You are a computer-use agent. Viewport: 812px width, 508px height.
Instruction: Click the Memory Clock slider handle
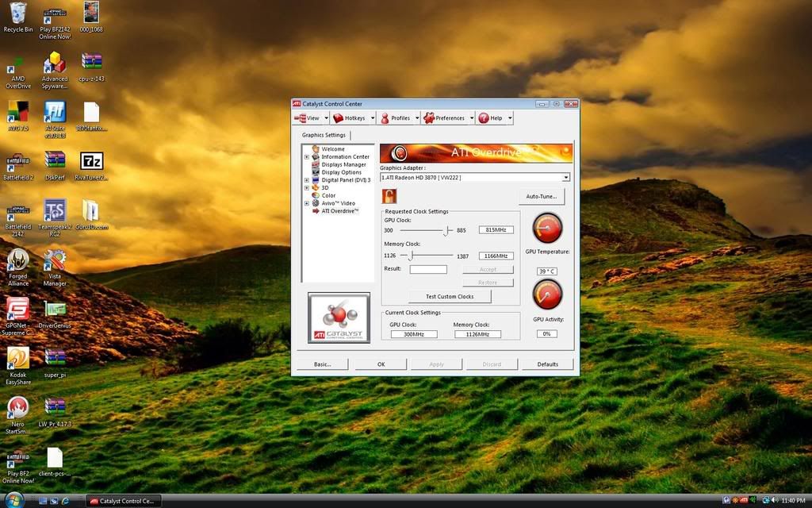(410, 256)
